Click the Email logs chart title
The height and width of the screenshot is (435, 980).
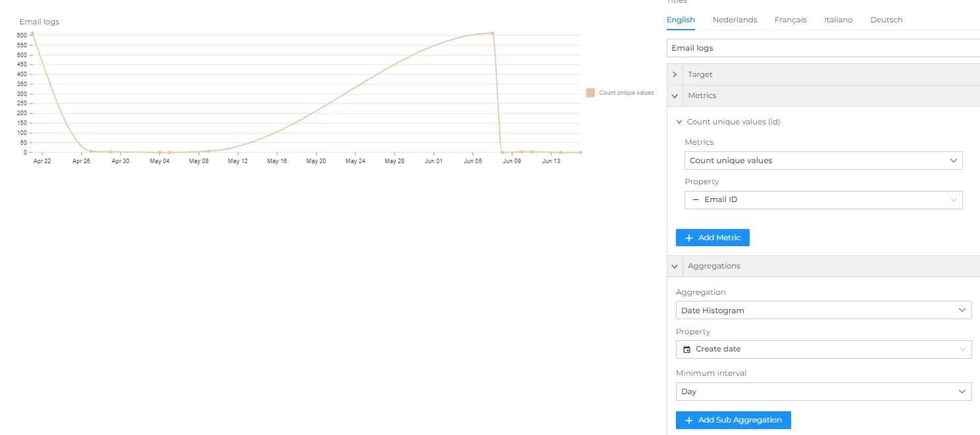pyautogui.click(x=39, y=22)
